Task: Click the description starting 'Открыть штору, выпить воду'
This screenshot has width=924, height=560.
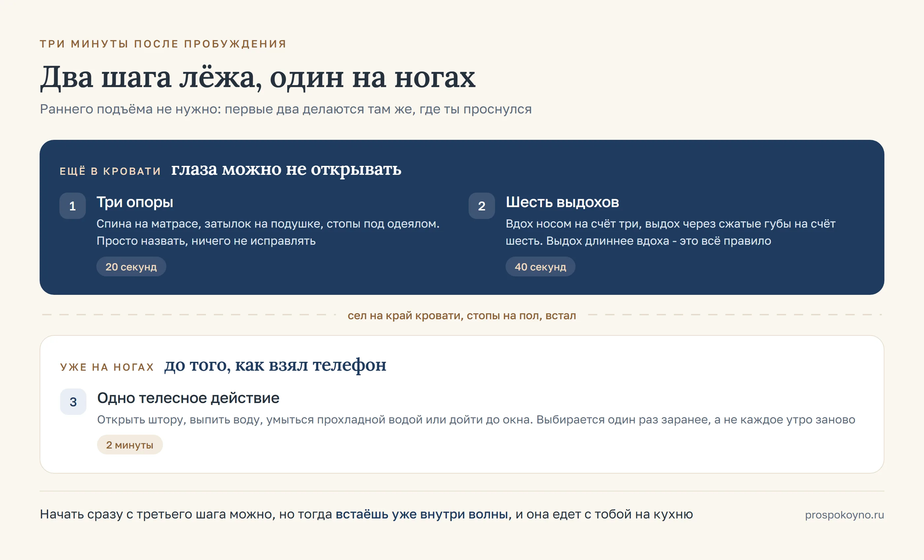Action: (476, 420)
